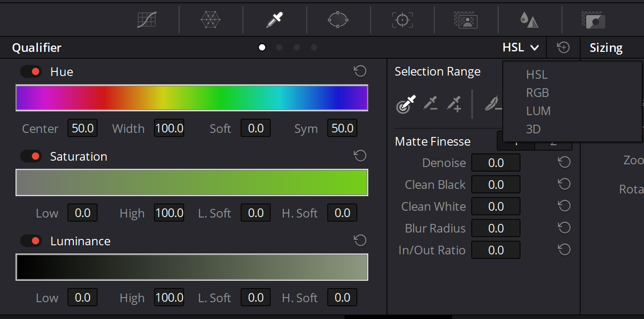Open the Curves palette icon
This screenshot has height=319, width=644.
point(147,20)
